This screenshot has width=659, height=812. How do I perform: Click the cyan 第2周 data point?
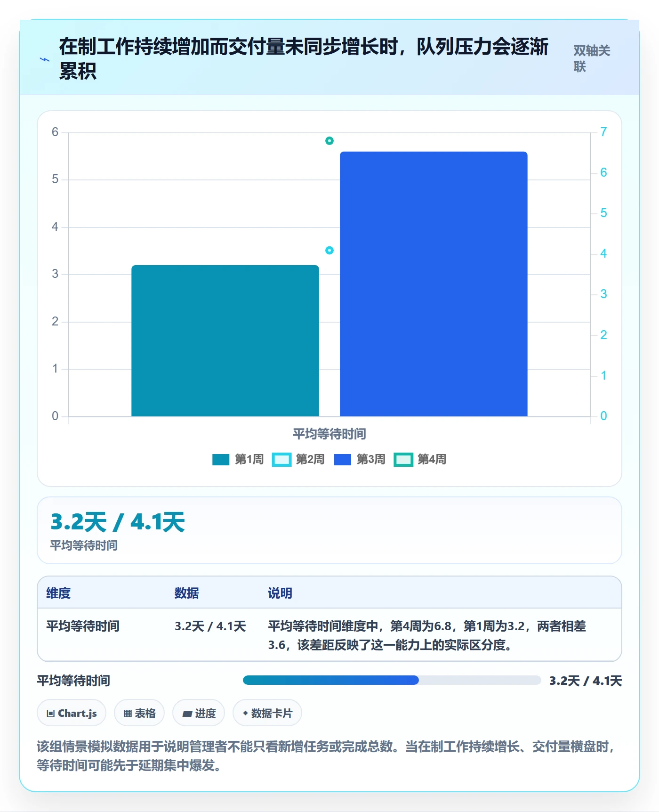(329, 251)
